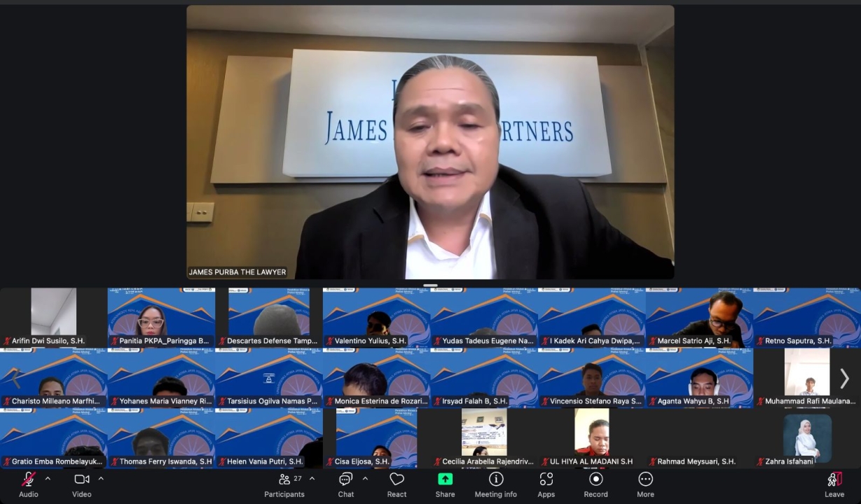Screen dimensions: 861x504
Task: Click the gallery divider handle below speaker
Action: [430, 285]
